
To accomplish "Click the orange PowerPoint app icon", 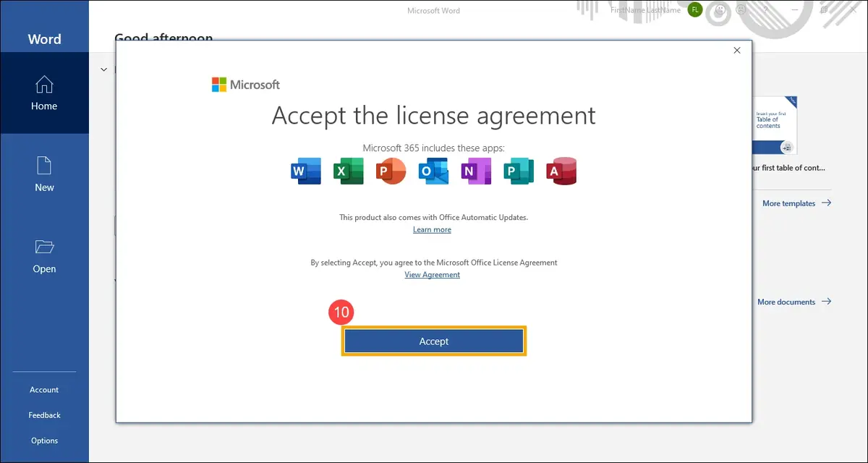I will pyautogui.click(x=391, y=171).
